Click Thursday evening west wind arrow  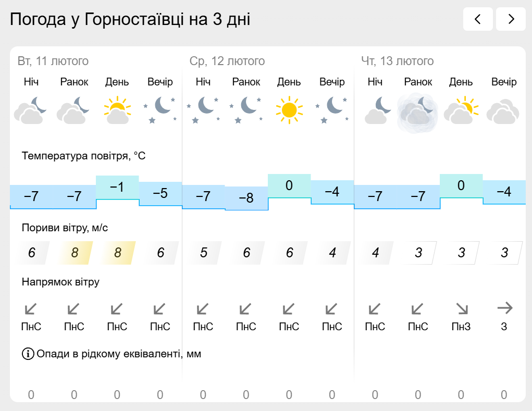click(x=504, y=308)
